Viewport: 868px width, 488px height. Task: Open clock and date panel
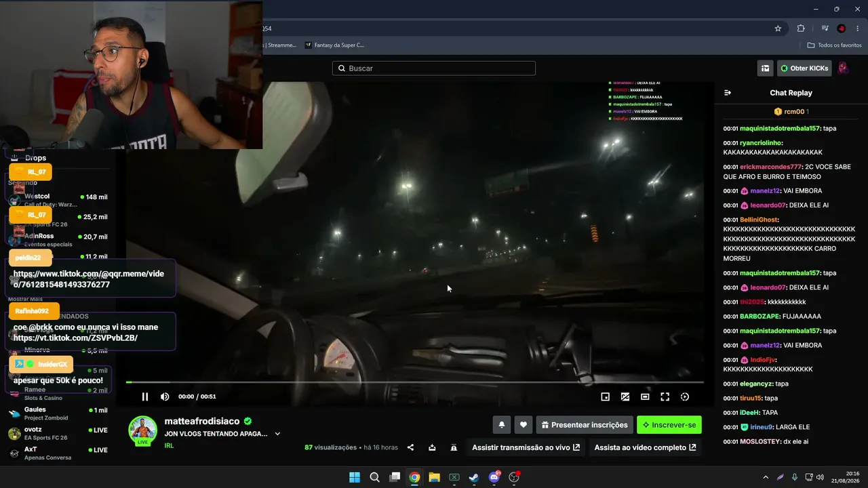pyautogui.click(x=846, y=477)
